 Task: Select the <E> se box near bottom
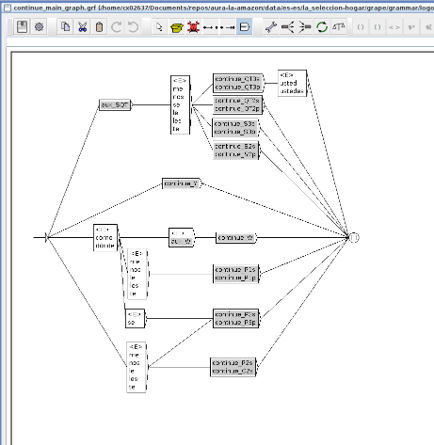(x=135, y=318)
